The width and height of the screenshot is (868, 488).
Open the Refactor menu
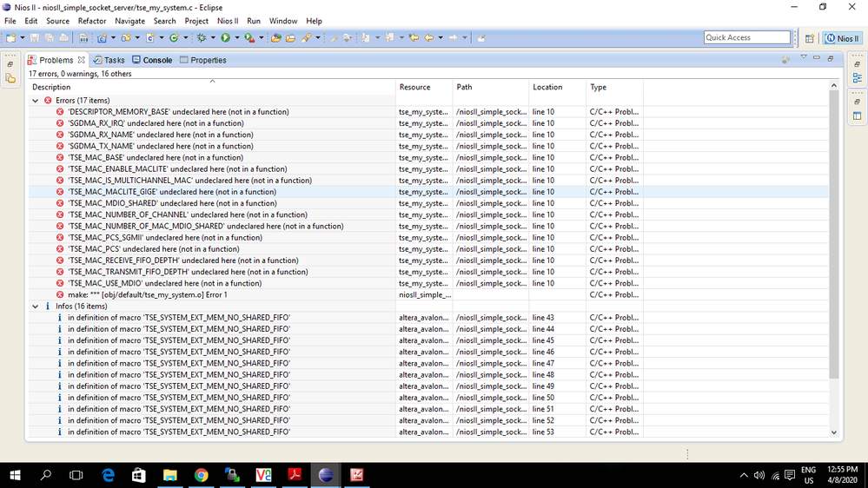pos(92,21)
